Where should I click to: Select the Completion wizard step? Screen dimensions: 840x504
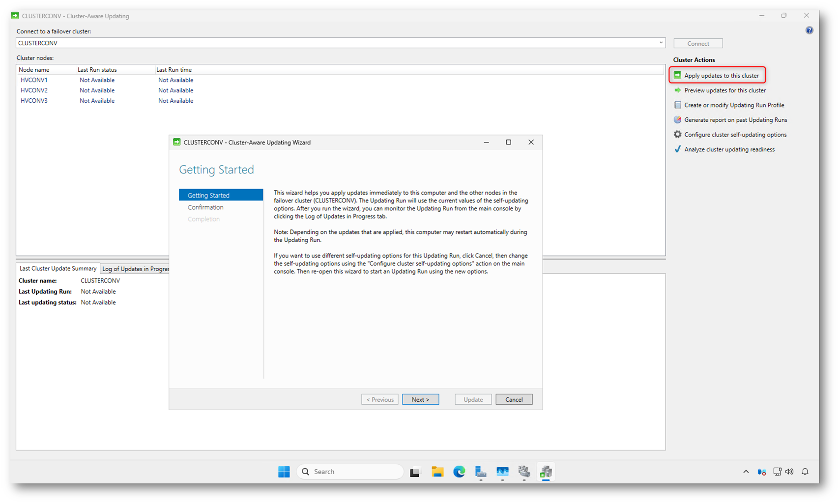[203, 219]
